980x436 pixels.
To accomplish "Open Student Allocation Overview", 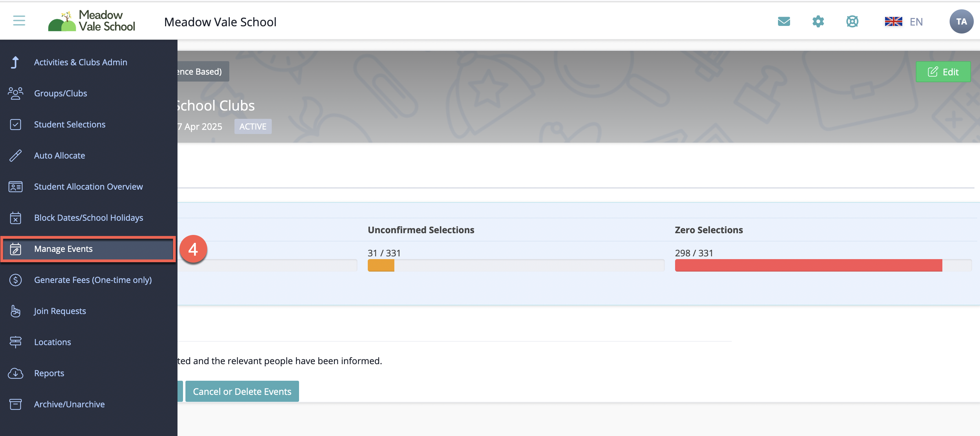I will tap(88, 187).
